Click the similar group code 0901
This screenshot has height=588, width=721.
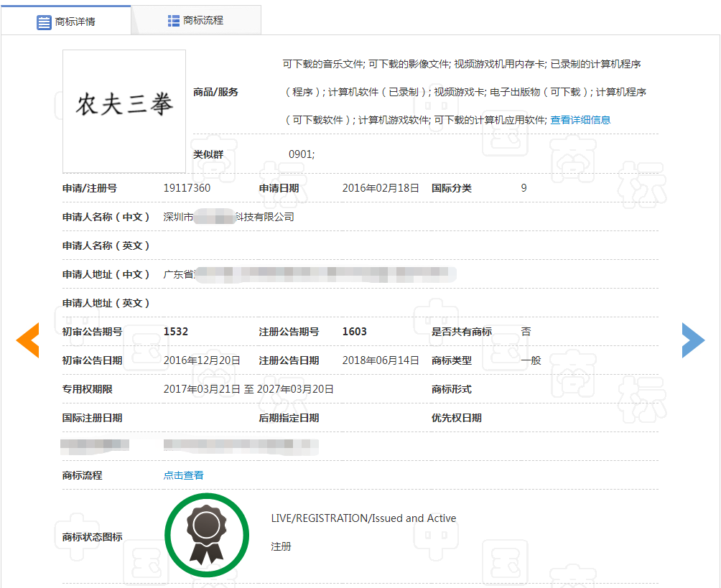(x=302, y=154)
